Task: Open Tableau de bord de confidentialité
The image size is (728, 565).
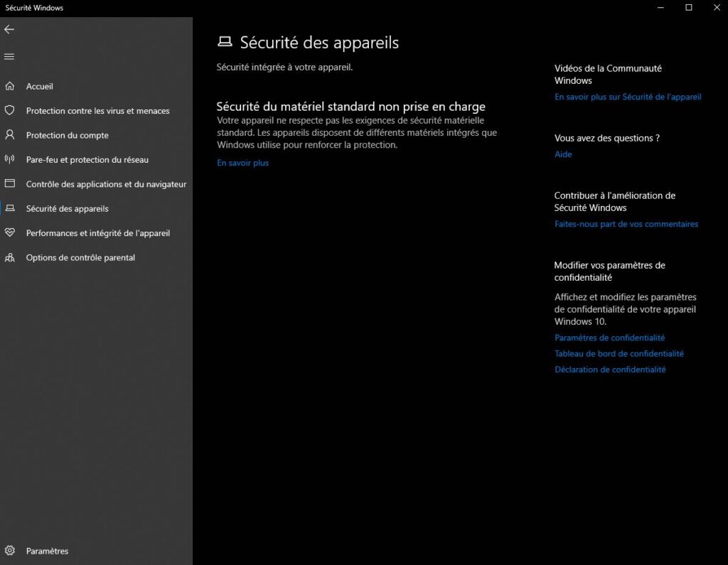Action: tap(619, 353)
